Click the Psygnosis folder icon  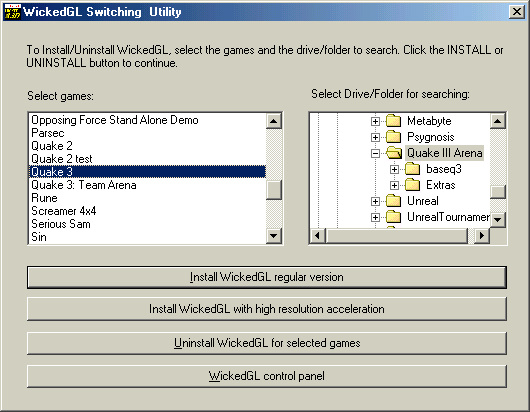(x=393, y=137)
